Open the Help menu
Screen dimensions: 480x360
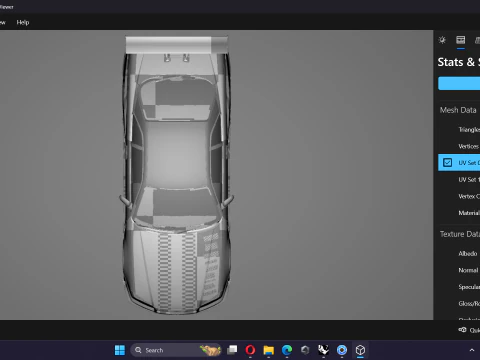point(23,22)
